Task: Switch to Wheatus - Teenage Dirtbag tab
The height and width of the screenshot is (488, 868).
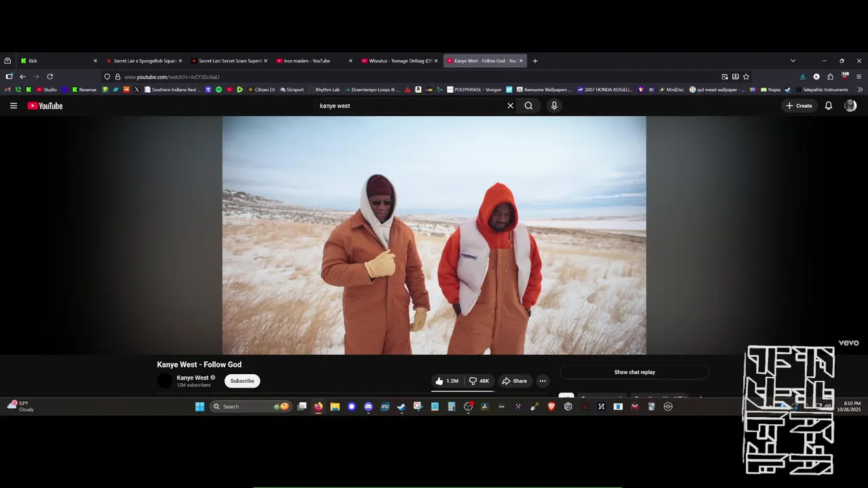Action: 399,61
